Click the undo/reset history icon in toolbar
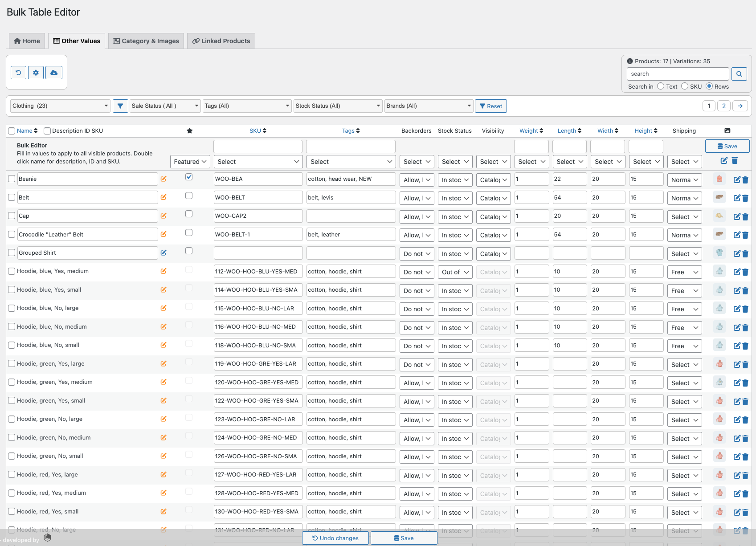 pyautogui.click(x=18, y=72)
